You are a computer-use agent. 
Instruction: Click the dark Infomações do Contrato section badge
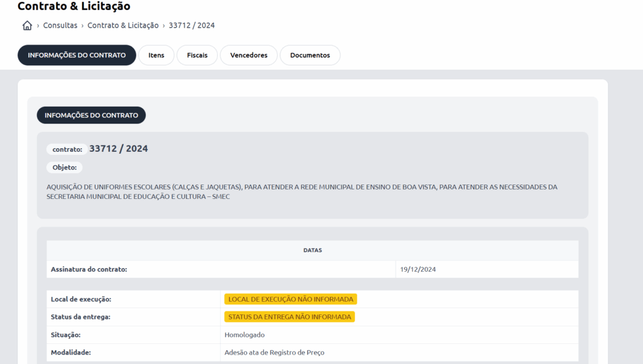(x=91, y=115)
